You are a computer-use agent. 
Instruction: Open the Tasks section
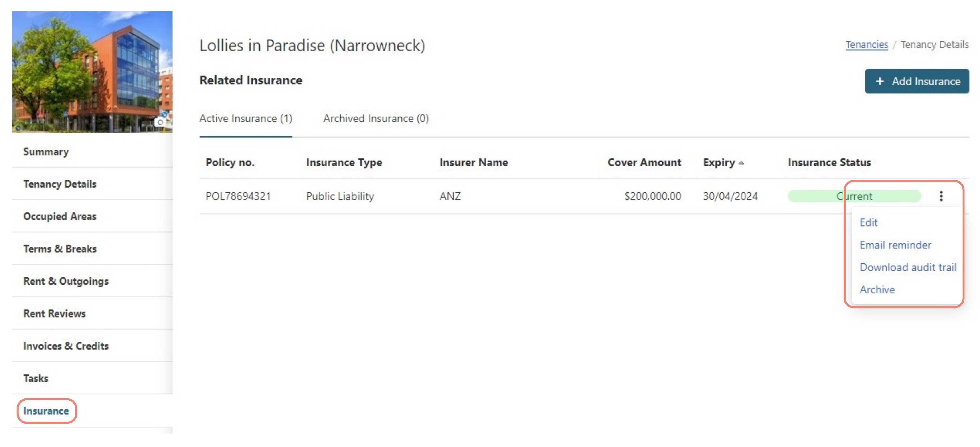(x=35, y=378)
